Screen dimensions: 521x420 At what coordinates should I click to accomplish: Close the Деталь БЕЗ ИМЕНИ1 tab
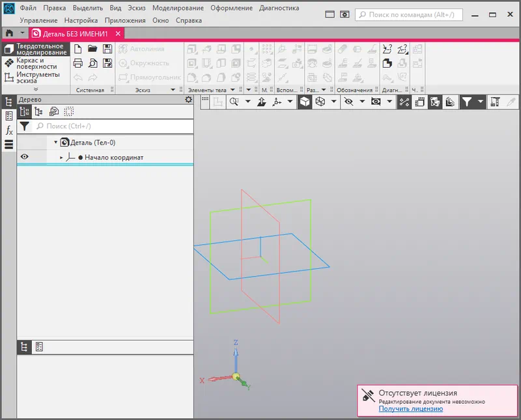click(118, 34)
